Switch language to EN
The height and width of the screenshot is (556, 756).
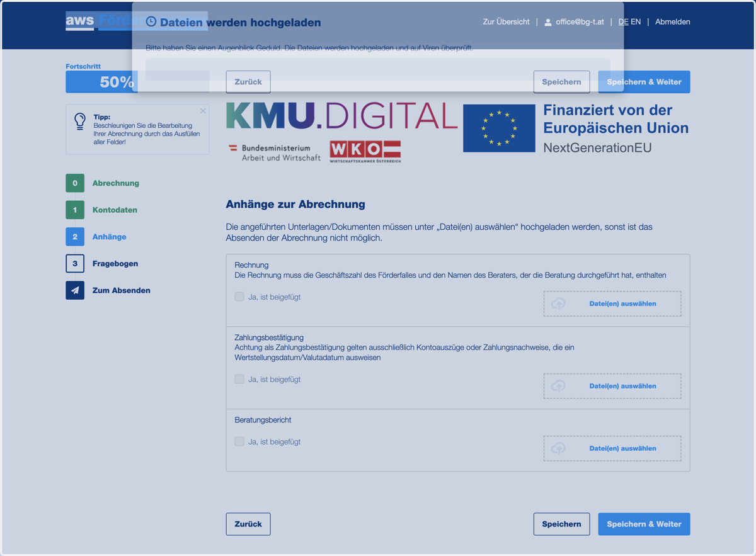[x=636, y=21]
